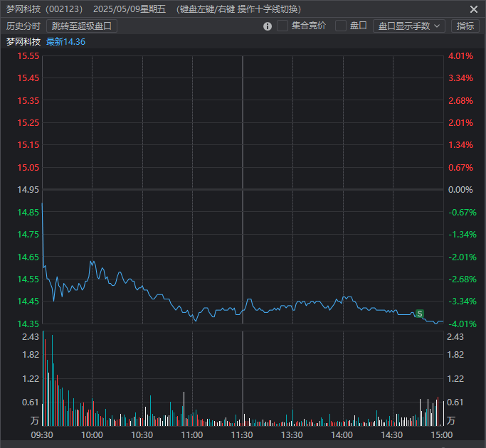Open the 盘口显示手数 dropdown

pos(408,26)
